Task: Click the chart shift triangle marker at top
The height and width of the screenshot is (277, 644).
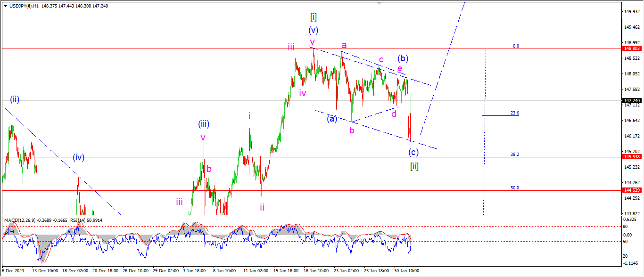Action: (x=379, y=3)
